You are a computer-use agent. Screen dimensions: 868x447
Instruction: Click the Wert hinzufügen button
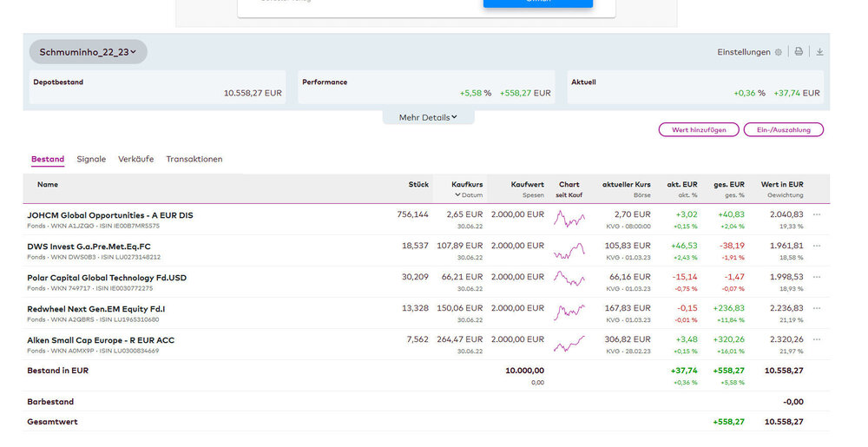[x=699, y=129]
